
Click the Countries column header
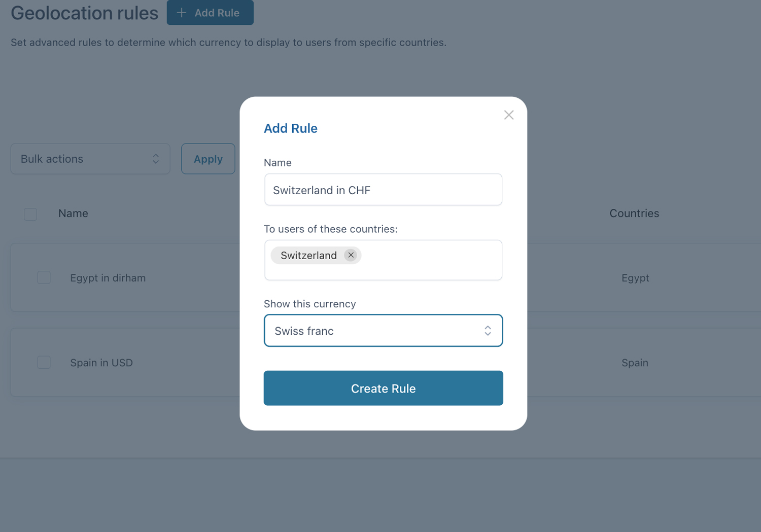634,214
